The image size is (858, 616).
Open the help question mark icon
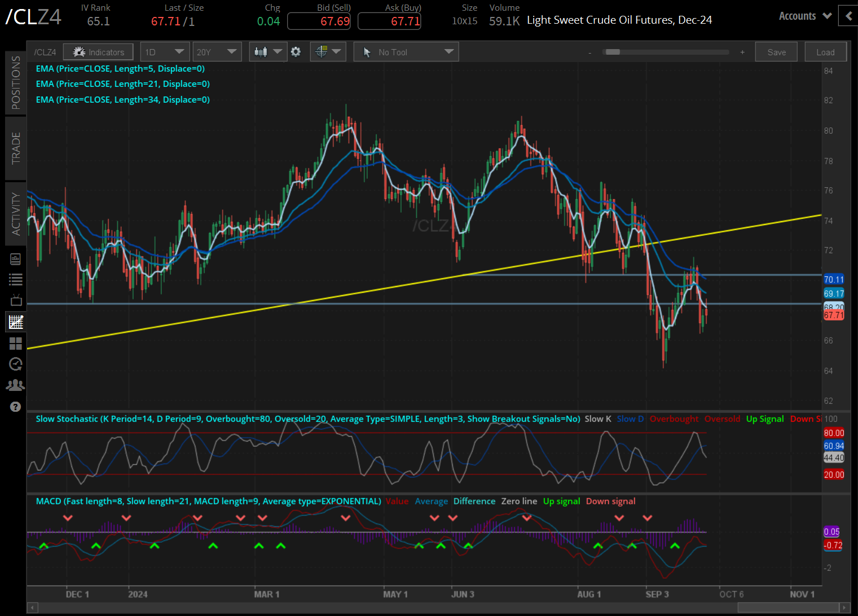(x=16, y=407)
